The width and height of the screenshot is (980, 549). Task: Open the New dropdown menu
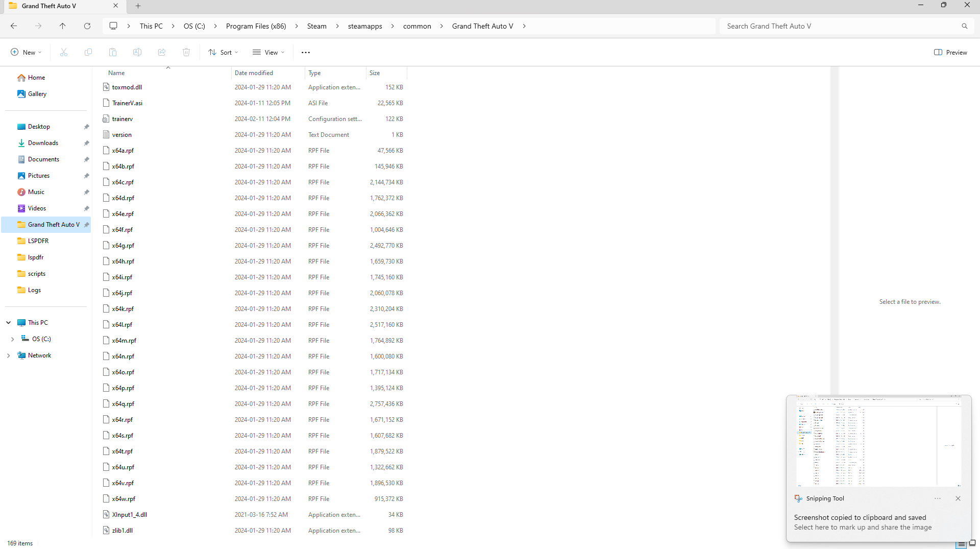26,52
